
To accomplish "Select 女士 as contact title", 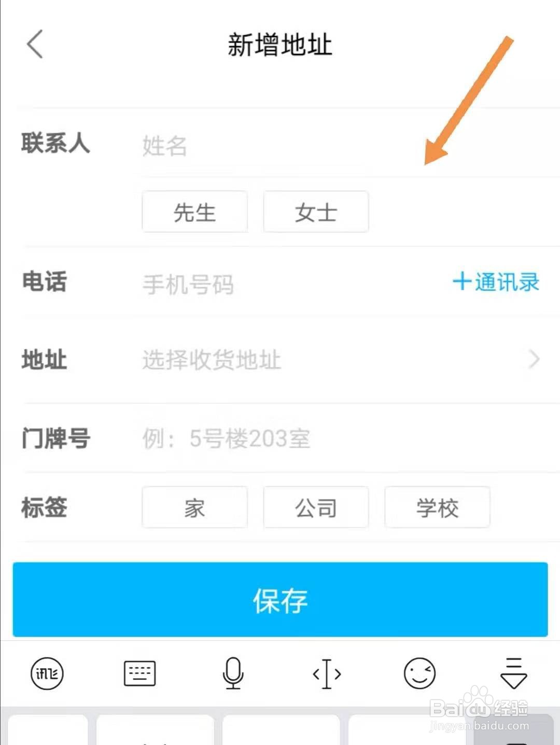I will [316, 212].
